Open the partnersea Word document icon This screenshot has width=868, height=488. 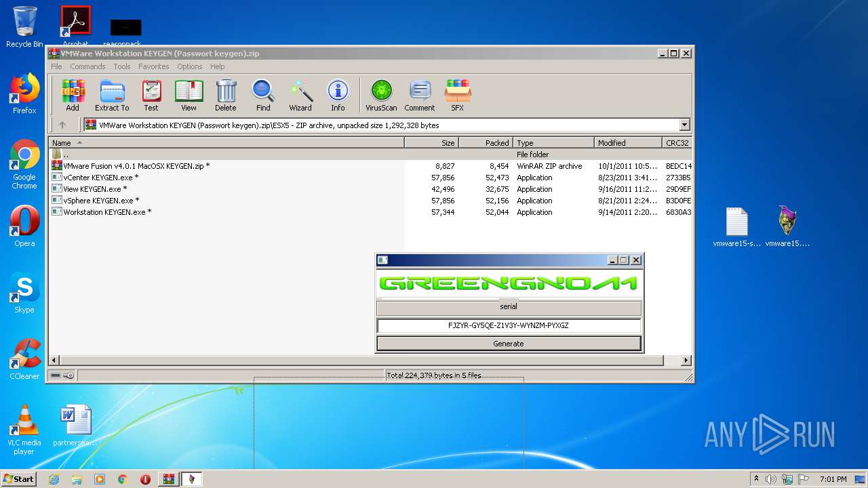pos(75,426)
